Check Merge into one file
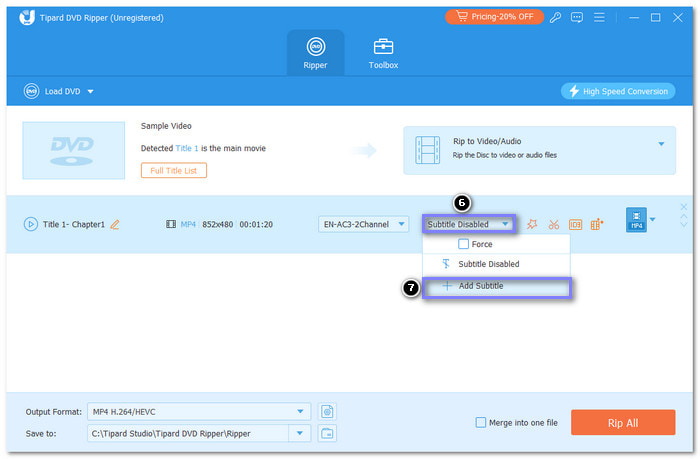The width and height of the screenshot is (700, 459). coord(481,422)
